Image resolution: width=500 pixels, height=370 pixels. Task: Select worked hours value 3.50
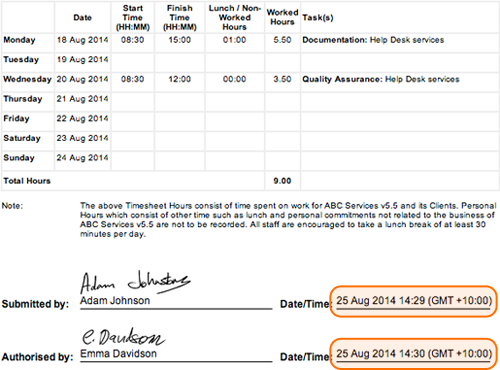click(282, 79)
